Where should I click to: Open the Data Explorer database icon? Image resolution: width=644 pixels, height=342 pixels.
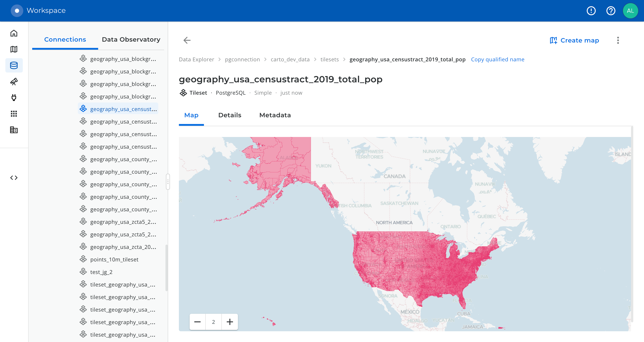click(14, 65)
